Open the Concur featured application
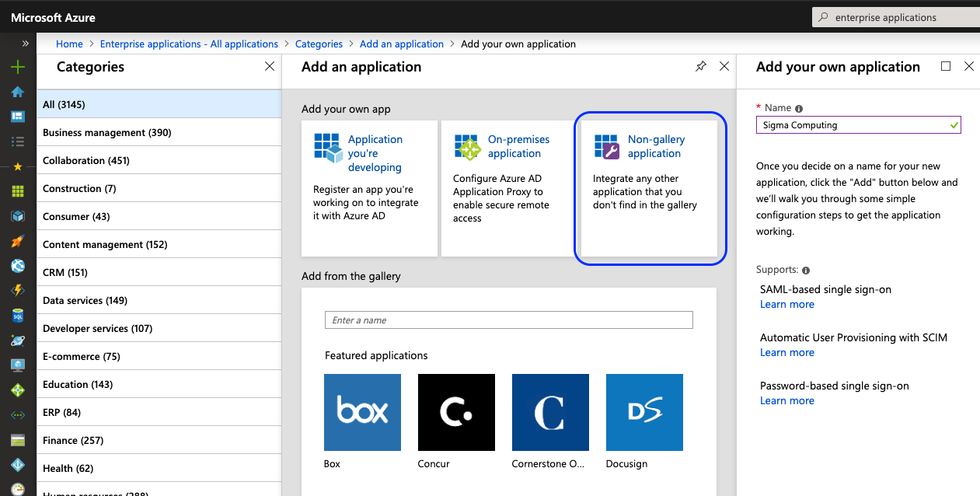 456,413
